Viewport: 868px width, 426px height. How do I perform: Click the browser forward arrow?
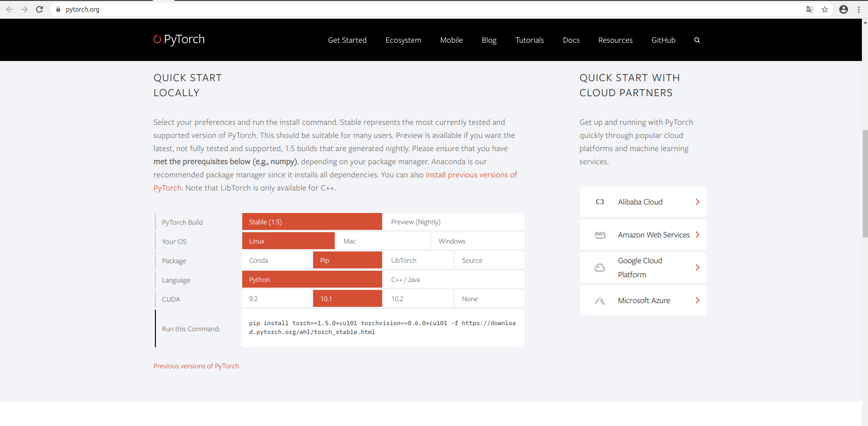click(24, 9)
